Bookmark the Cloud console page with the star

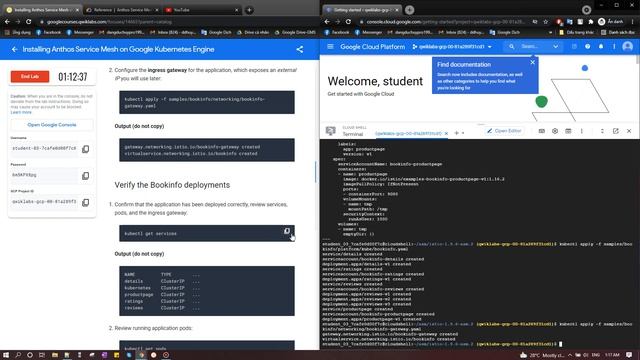[546, 22]
